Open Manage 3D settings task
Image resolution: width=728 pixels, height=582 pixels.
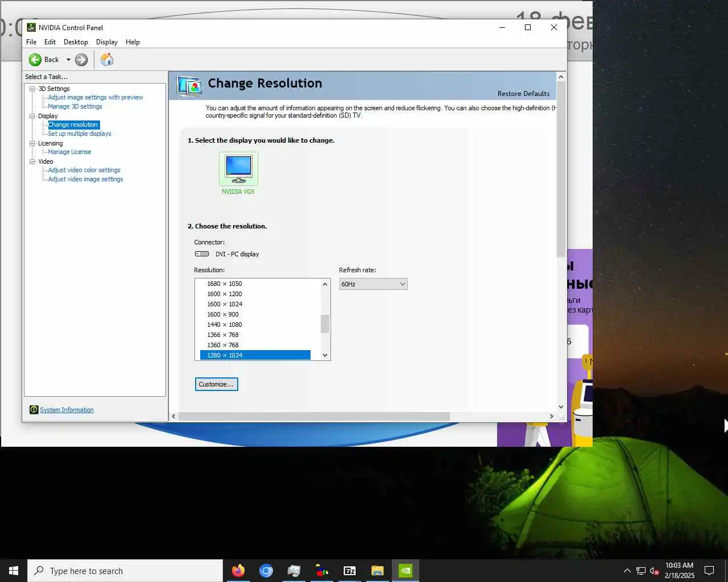click(x=75, y=106)
